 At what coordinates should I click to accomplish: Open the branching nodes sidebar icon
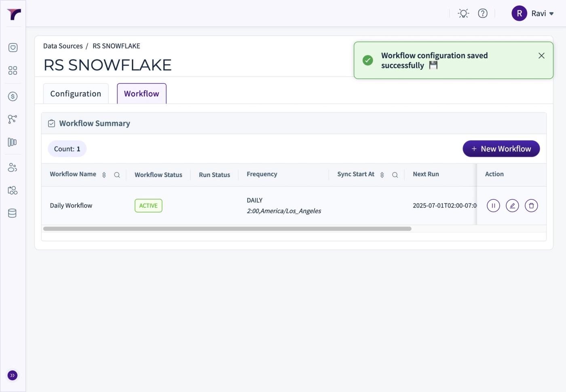[13, 119]
